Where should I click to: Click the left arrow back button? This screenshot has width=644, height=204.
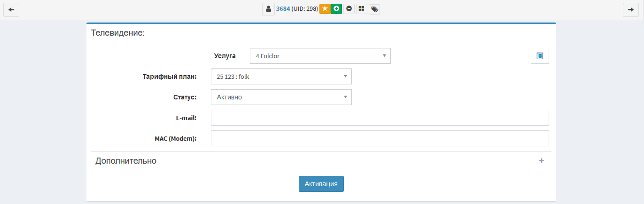point(11,9)
